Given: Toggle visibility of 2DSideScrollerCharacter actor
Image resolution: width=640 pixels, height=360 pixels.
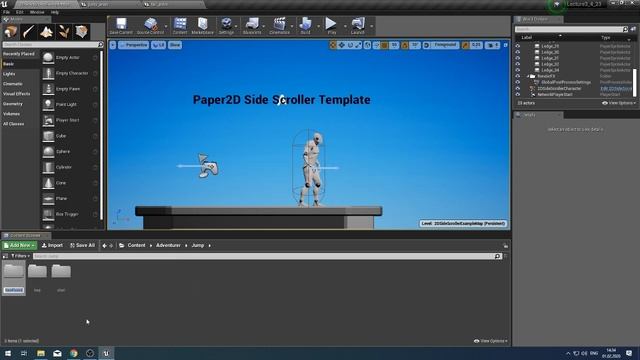Looking at the screenshot, I should click(518, 88).
